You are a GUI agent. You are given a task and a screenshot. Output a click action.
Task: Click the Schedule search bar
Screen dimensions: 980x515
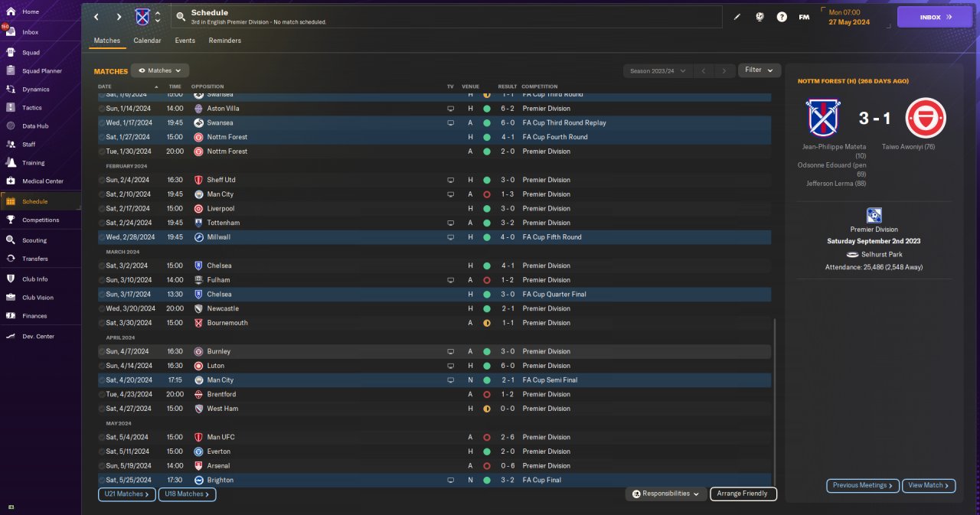[x=447, y=17]
